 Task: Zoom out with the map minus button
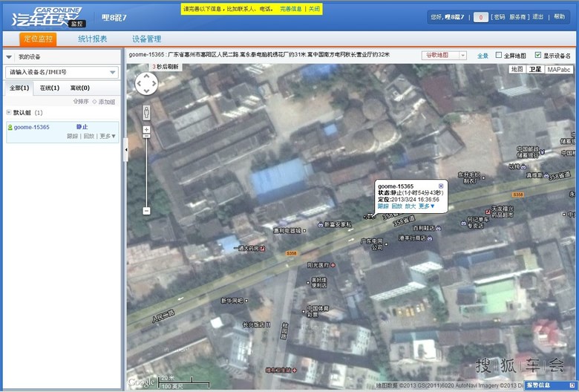tap(146, 211)
